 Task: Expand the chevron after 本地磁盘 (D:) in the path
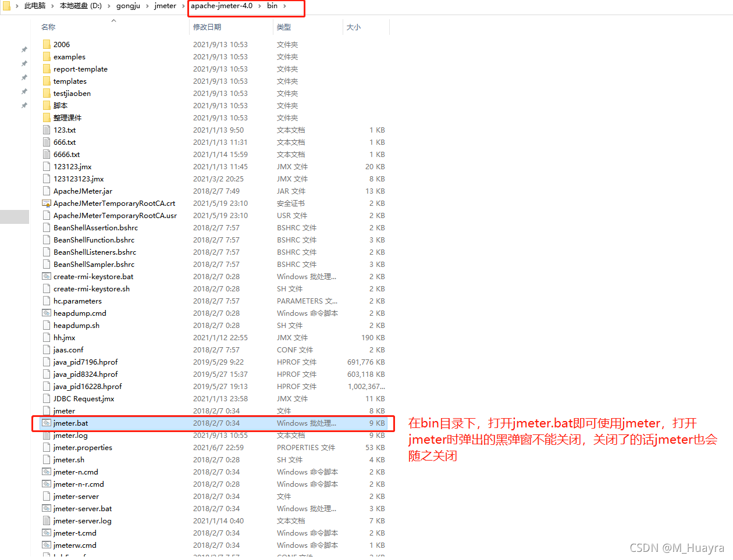click(109, 6)
